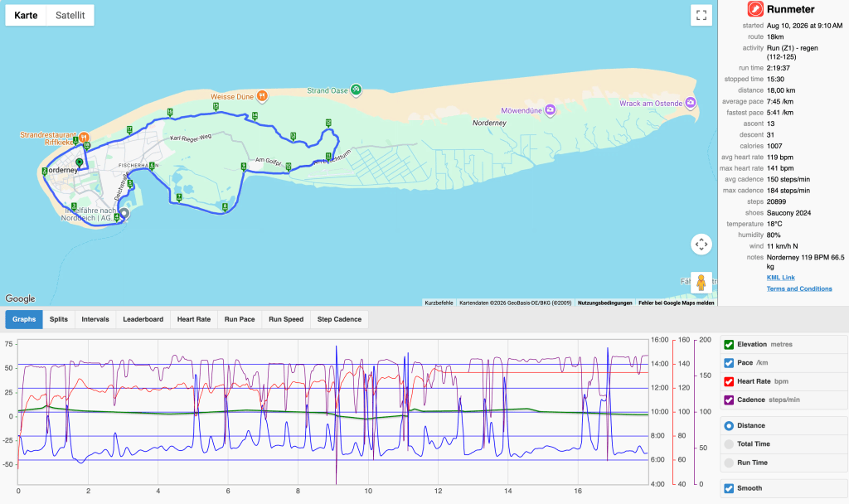Switch to the Splits tab

[x=59, y=319]
